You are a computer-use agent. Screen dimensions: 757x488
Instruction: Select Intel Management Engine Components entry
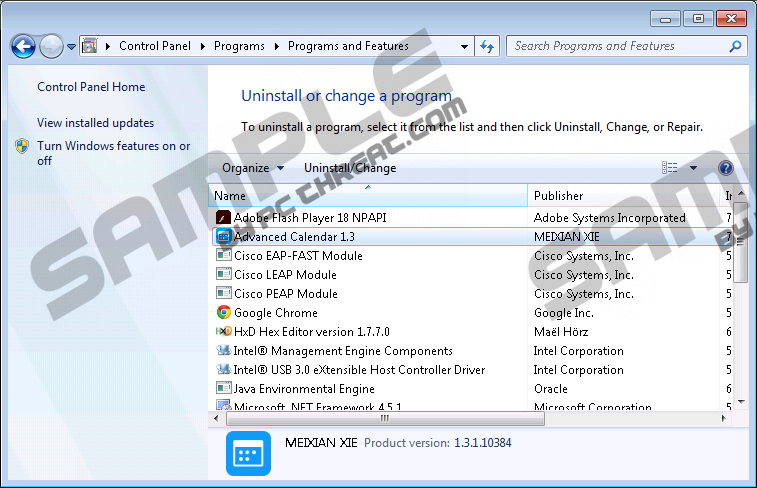tap(343, 350)
